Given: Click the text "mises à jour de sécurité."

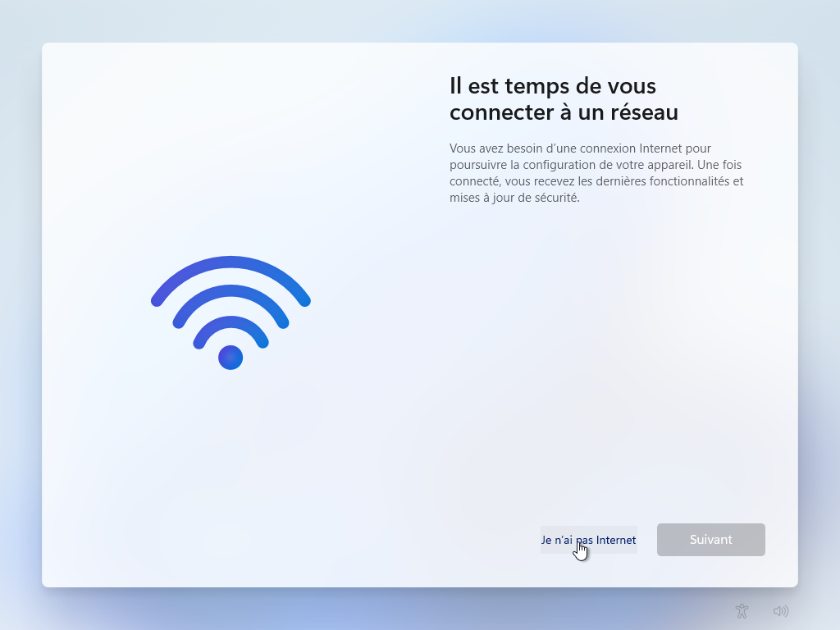Looking at the screenshot, I should pyautogui.click(x=514, y=198).
